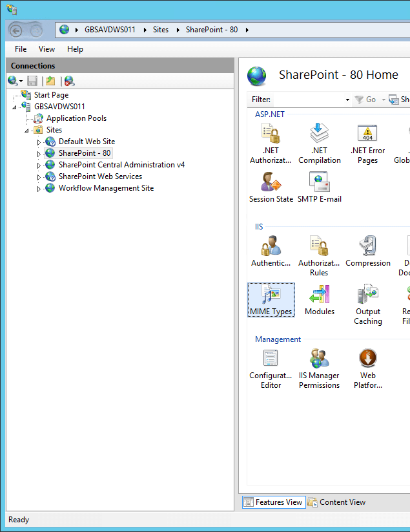Viewport: 410px width, 532px height.
Task: Expand the Default Web Site node
Action: click(x=39, y=142)
